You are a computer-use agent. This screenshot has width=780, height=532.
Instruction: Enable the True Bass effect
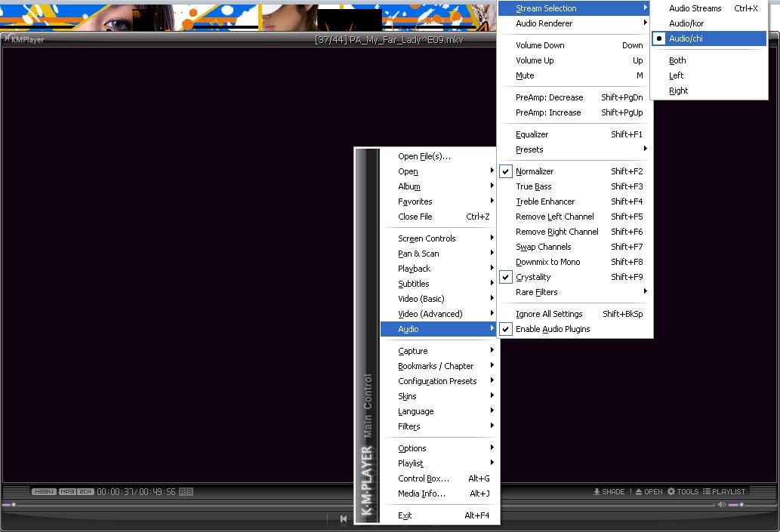click(x=575, y=186)
